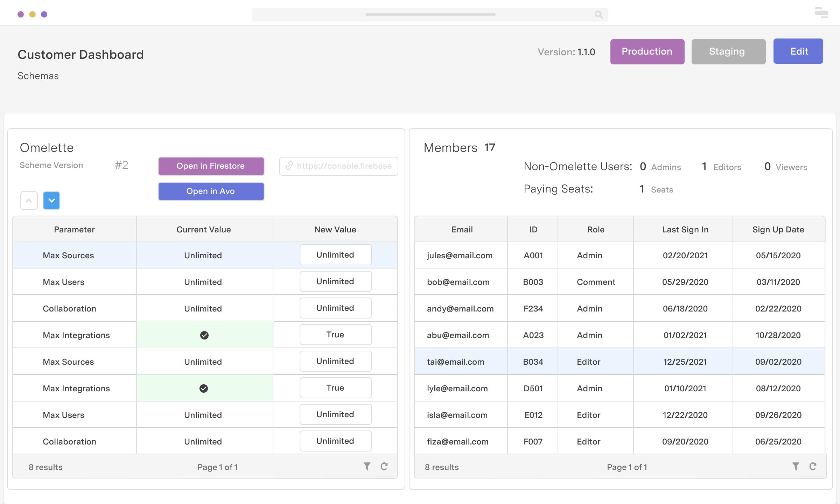This screenshot has height=504, width=840.
Task: Click the checkmark icon for Max Integrations
Action: click(203, 335)
